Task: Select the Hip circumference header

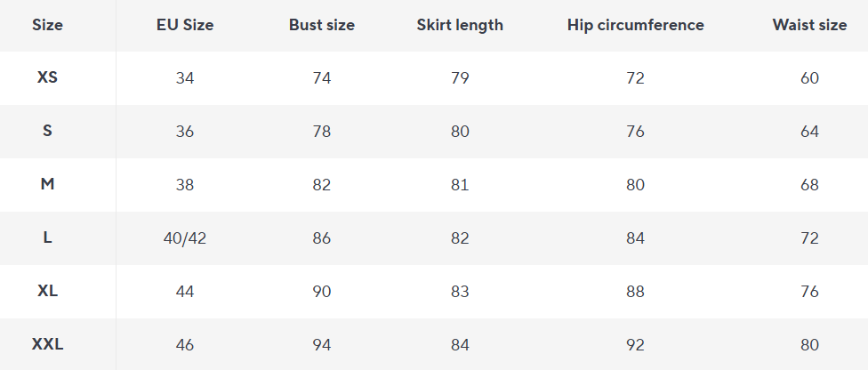Action: pos(635,25)
